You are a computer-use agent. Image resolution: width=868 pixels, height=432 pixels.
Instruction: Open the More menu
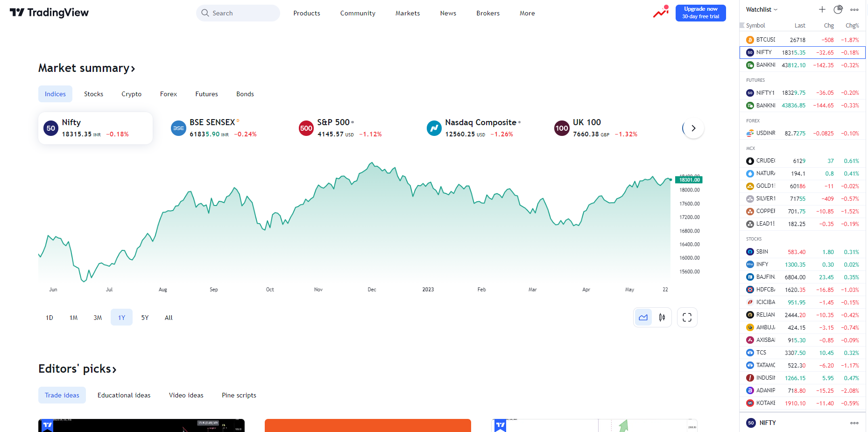pyautogui.click(x=527, y=13)
